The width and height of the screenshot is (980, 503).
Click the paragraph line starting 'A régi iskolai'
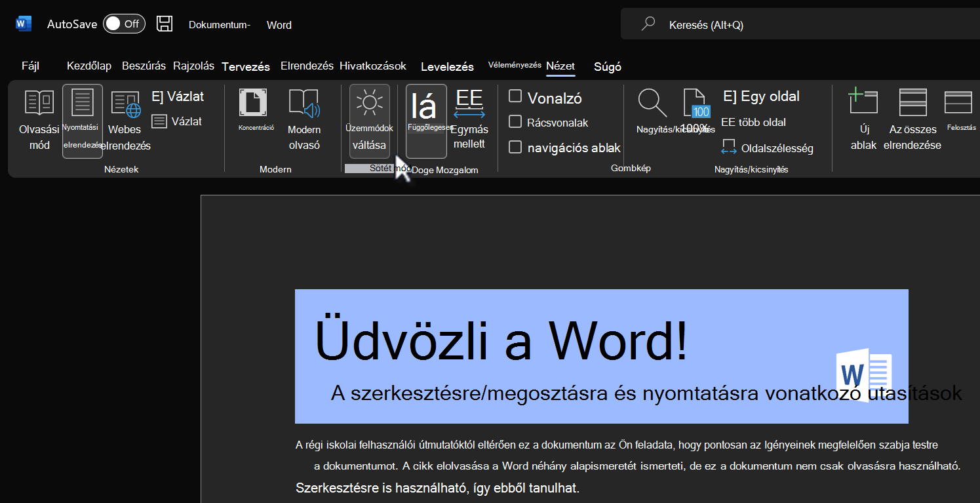(x=617, y=445)
